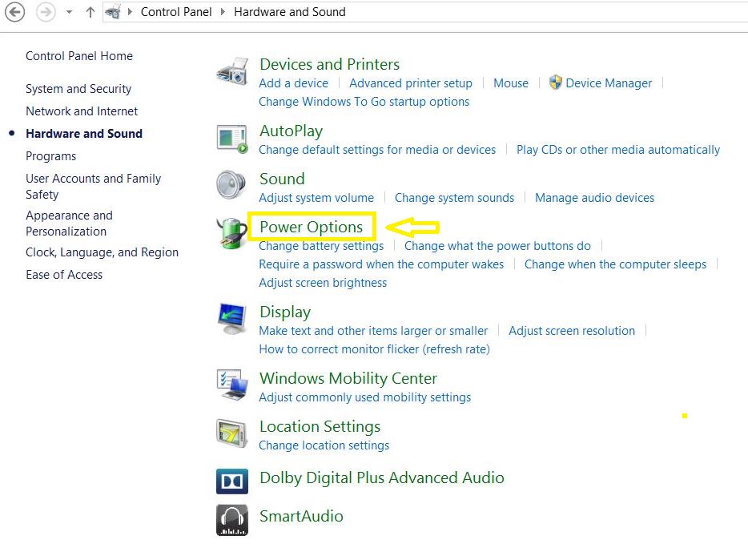Click the Power Options battery icon

coord(231,233)
